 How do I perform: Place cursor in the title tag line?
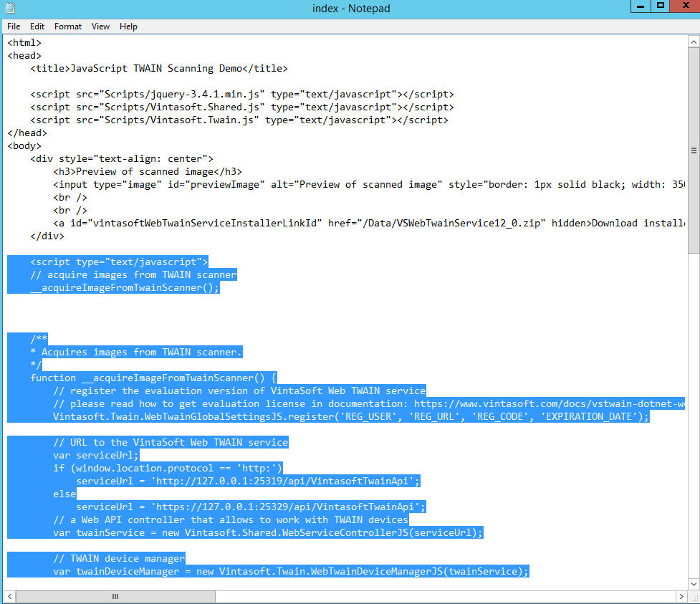158,69
